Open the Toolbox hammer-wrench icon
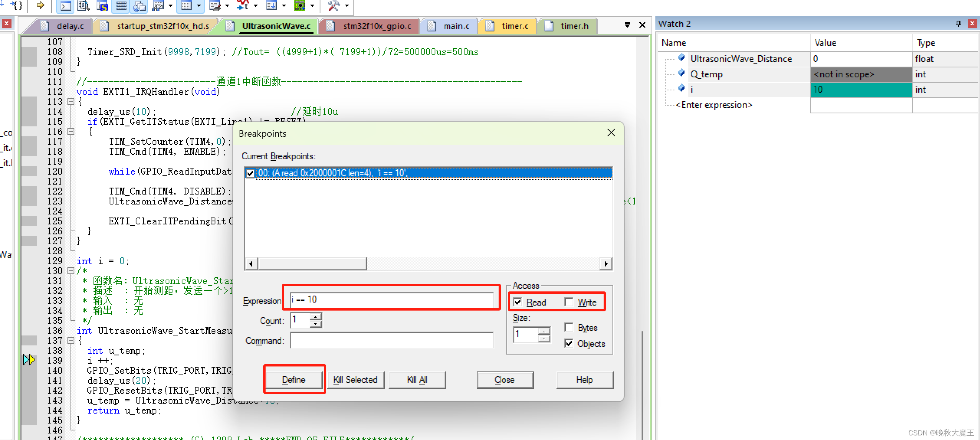The width and height of the screenshot is (980, 440). 333,5
